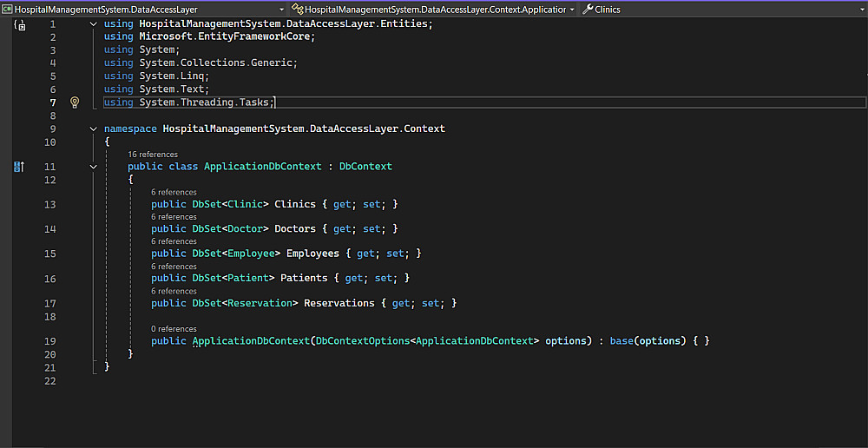
Task: Click the Doctors property name
Action: point(295,228)
